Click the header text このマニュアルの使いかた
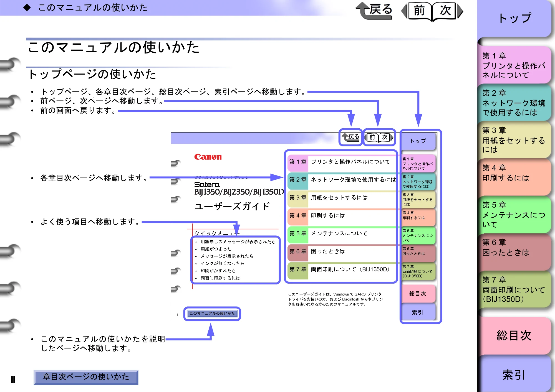 pos(93,7)
